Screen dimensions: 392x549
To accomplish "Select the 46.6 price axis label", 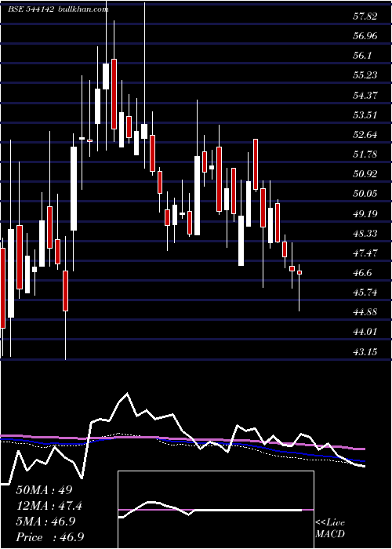I will click(362, 273).
